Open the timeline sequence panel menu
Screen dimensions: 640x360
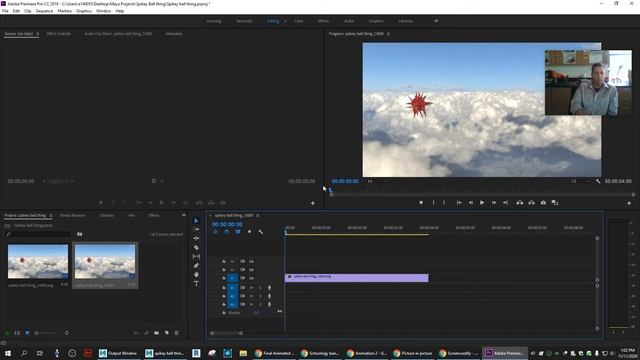click(258, 215)
